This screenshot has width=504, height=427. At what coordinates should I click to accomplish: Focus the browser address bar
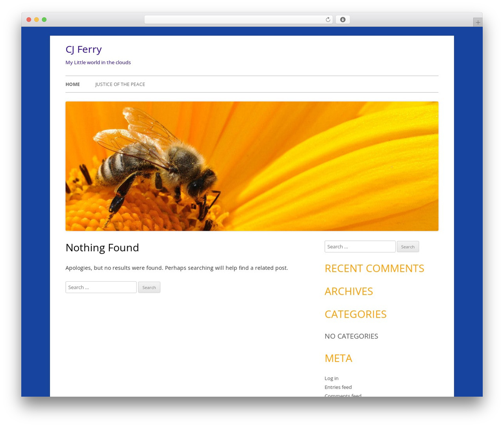click(238, 20)
